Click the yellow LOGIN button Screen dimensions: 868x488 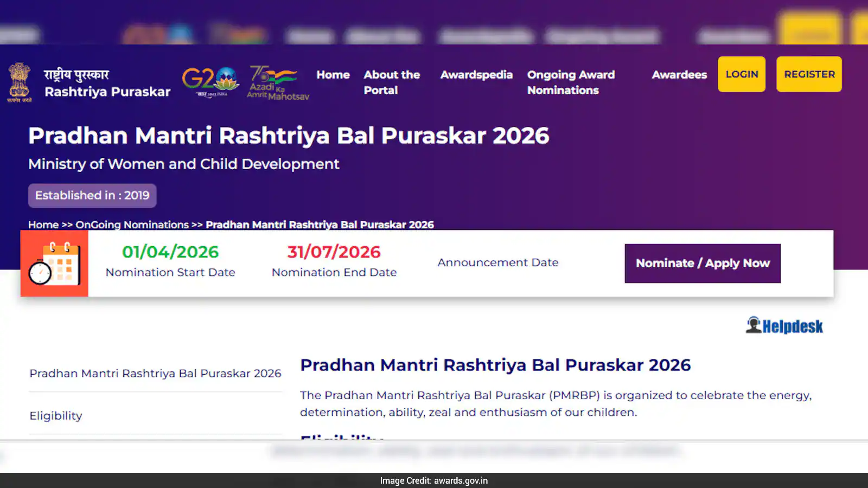click(742, 74)
